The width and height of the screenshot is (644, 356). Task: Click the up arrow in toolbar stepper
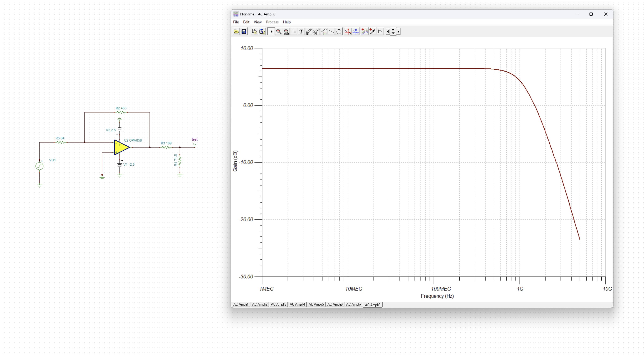pyautogui.click(x=393, y=30)
